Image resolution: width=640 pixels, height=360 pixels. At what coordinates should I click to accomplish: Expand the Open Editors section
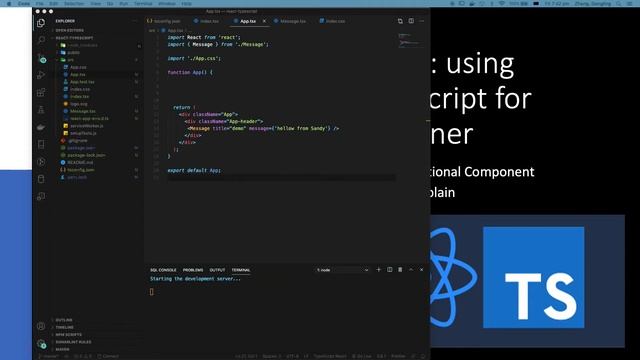click(69, 30)
